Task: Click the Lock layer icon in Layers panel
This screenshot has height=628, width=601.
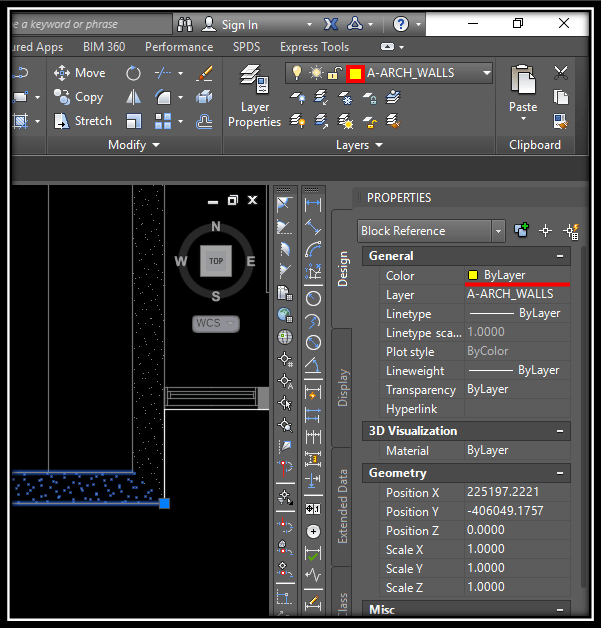Action: tap(370, 97)
